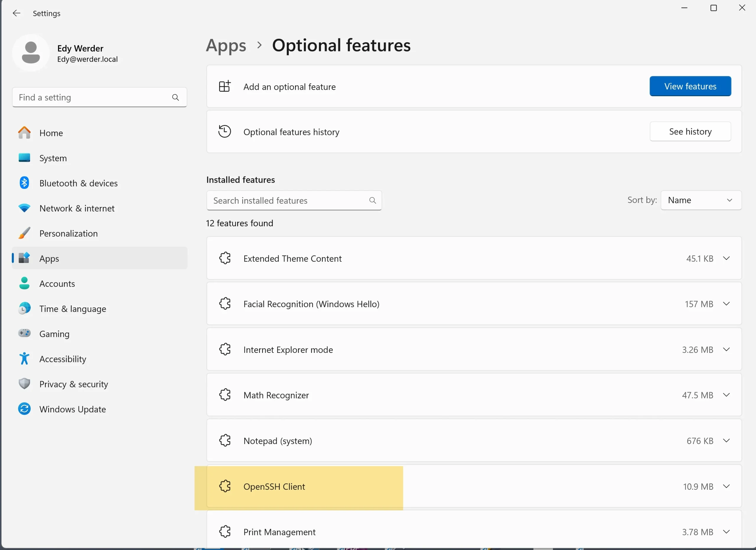Expand the Extended Theme Content feature

(726, 258)
